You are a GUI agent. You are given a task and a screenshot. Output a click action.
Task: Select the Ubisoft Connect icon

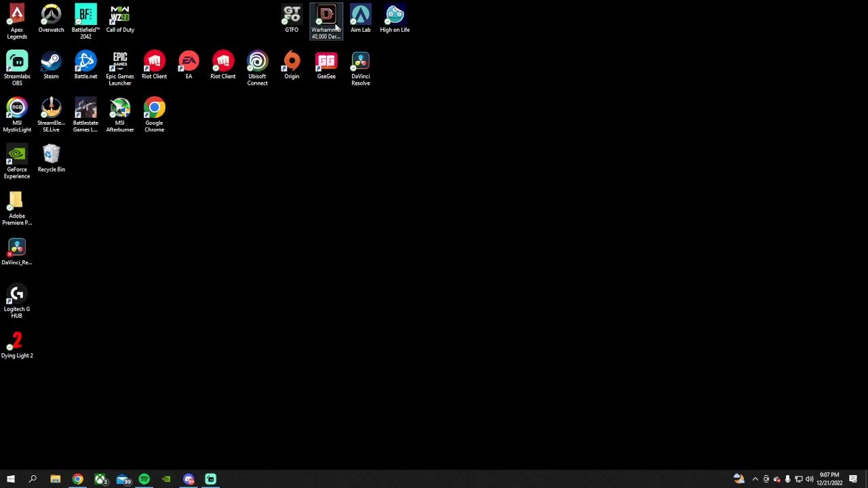click(257, 68)
